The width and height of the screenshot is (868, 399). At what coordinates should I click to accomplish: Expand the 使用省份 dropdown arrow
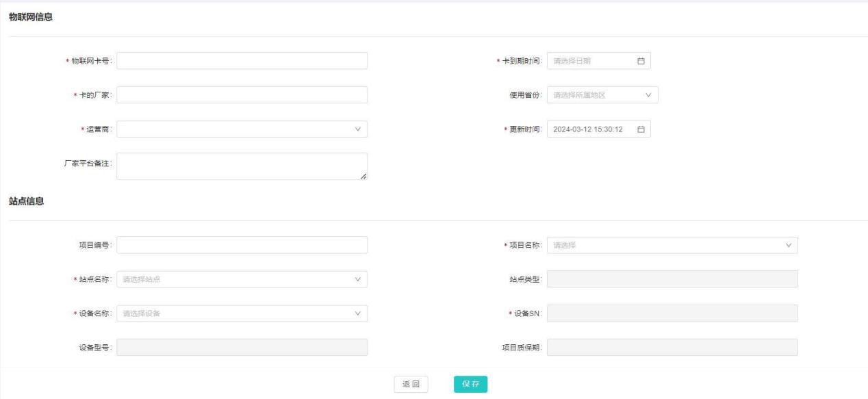[x=648, y=95]
